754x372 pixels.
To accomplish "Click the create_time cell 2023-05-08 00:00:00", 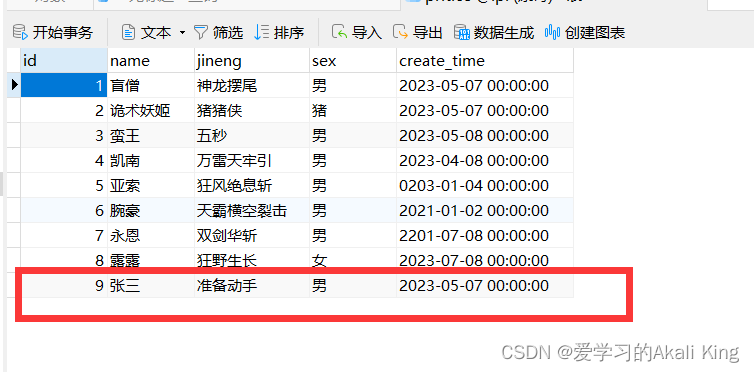I will [485, 136].
